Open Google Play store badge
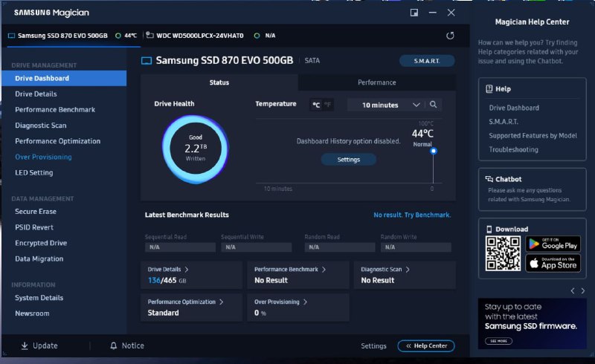The image size is (595, 364). pos(553,244)
